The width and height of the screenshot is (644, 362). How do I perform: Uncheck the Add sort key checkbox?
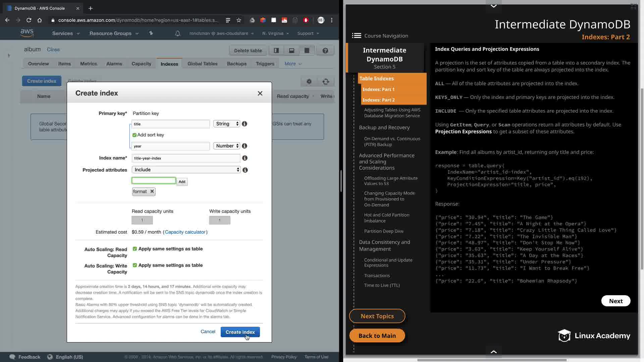point(135,135)
